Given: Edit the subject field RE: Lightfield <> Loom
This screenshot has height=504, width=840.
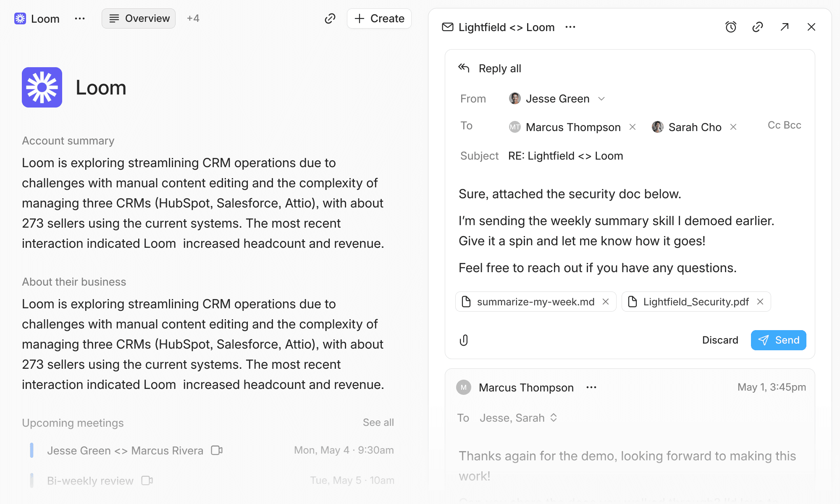Looking at the screenshot, I should [x=566, y=156].
